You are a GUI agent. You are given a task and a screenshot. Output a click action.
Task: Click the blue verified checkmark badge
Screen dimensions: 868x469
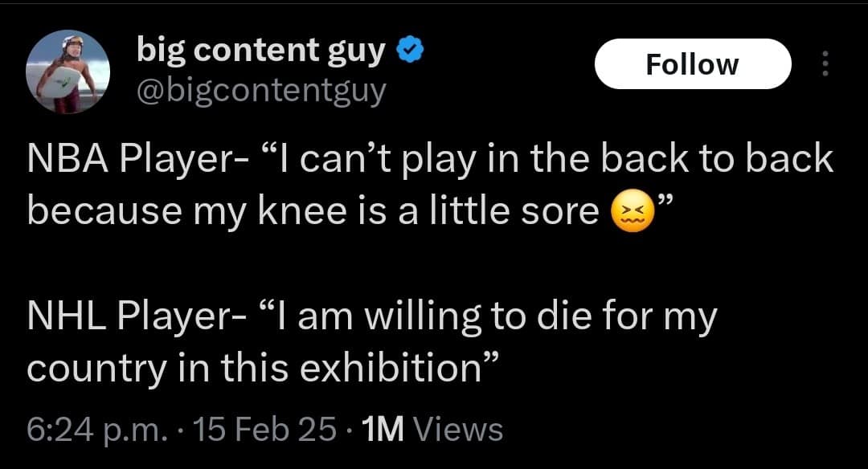point(407,52)
